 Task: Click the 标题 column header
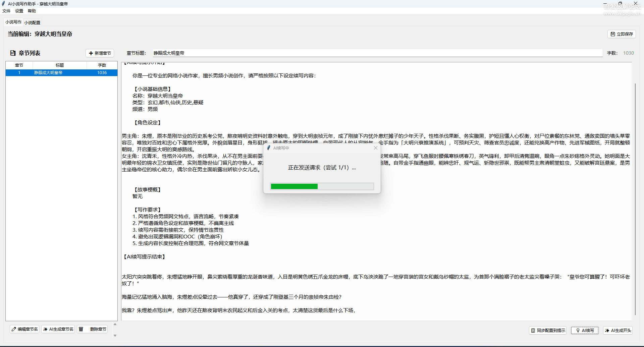(x=60, y=65)
